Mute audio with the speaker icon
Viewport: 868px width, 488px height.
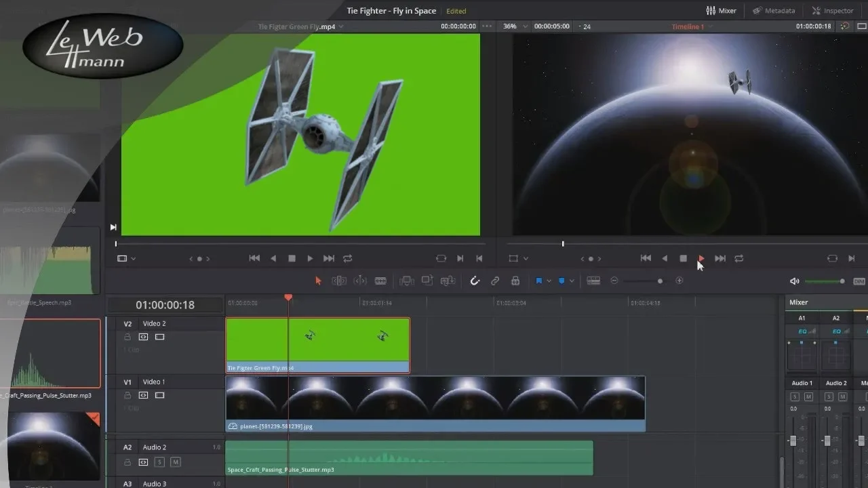click(x=795, y=281)
